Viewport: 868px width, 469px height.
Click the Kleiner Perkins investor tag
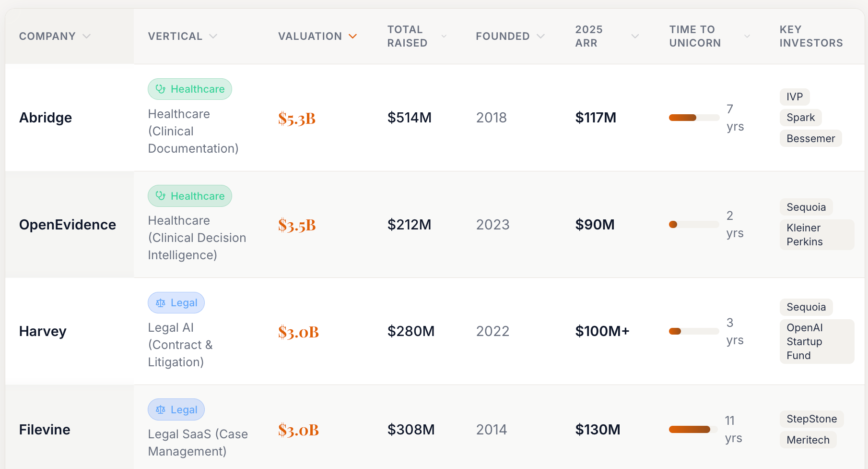click(816, 235)
